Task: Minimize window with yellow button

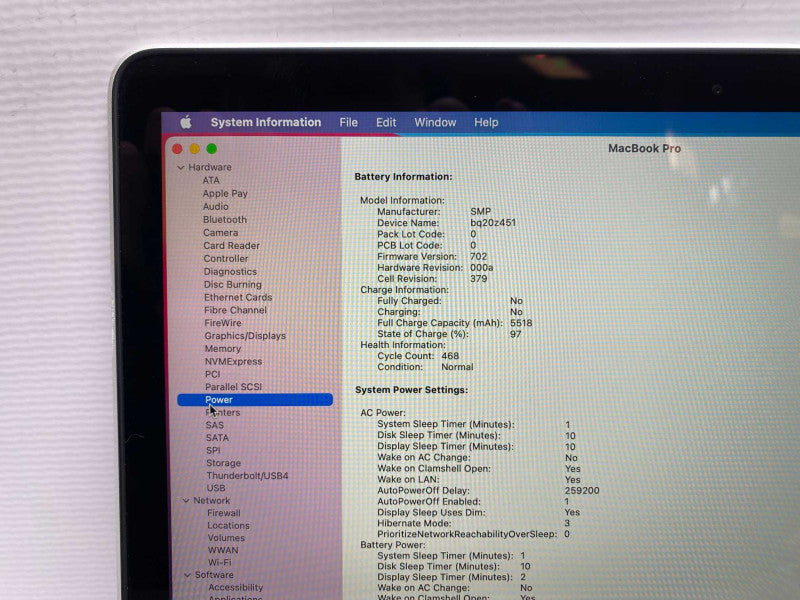Action: 194,148
